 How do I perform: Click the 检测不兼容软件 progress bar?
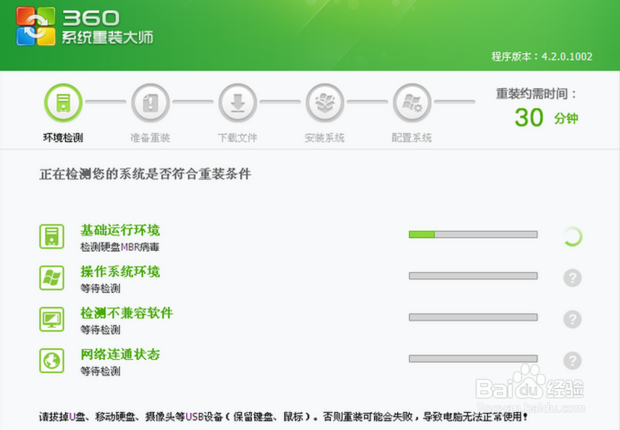473,317
